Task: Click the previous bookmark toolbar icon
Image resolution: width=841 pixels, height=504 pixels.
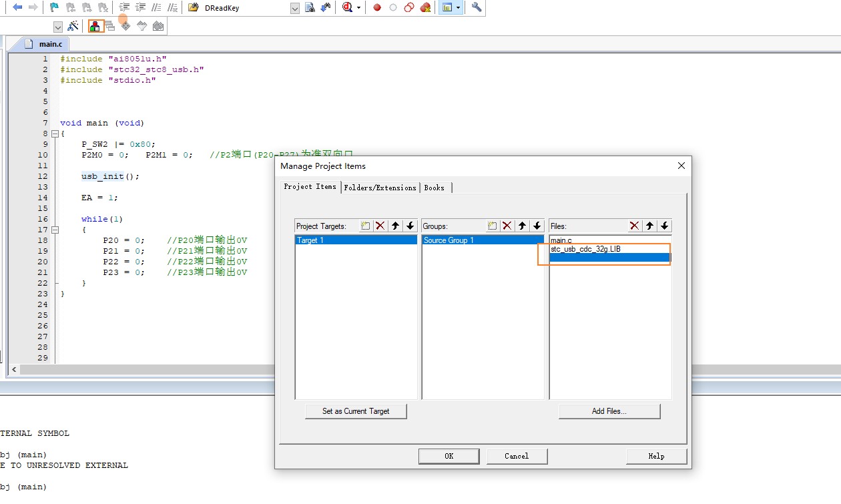Action: tap(70, 7)
